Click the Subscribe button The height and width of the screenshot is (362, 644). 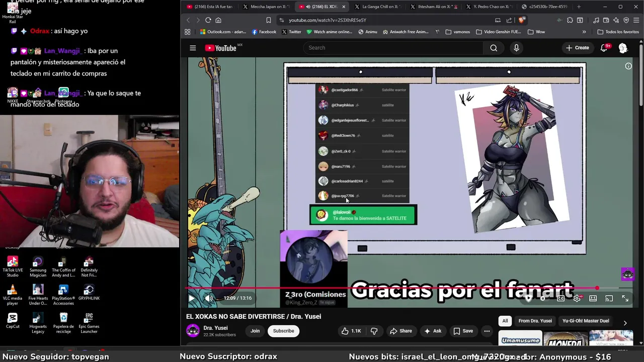[x=284, y=331]
